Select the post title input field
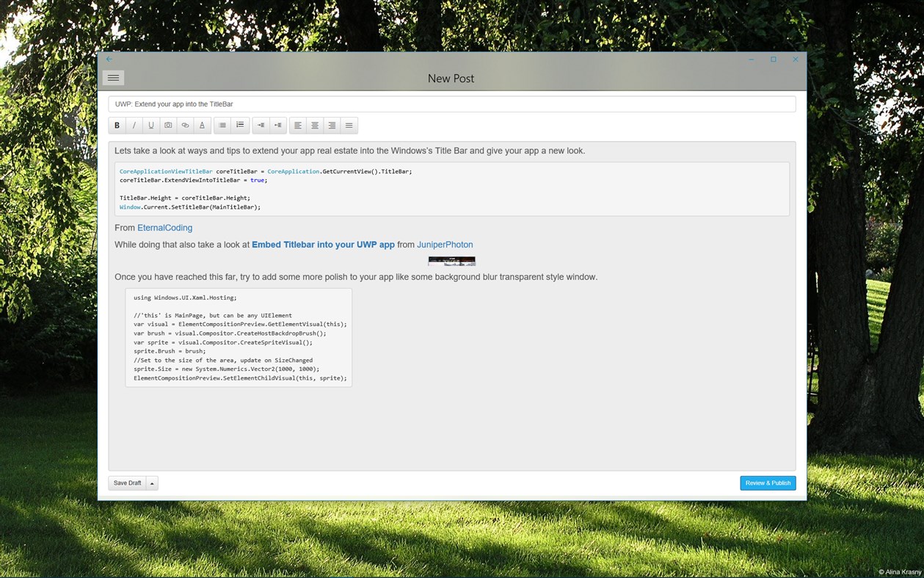The width and height of the screenshot is (924, 578). click(x=451, y=104)
